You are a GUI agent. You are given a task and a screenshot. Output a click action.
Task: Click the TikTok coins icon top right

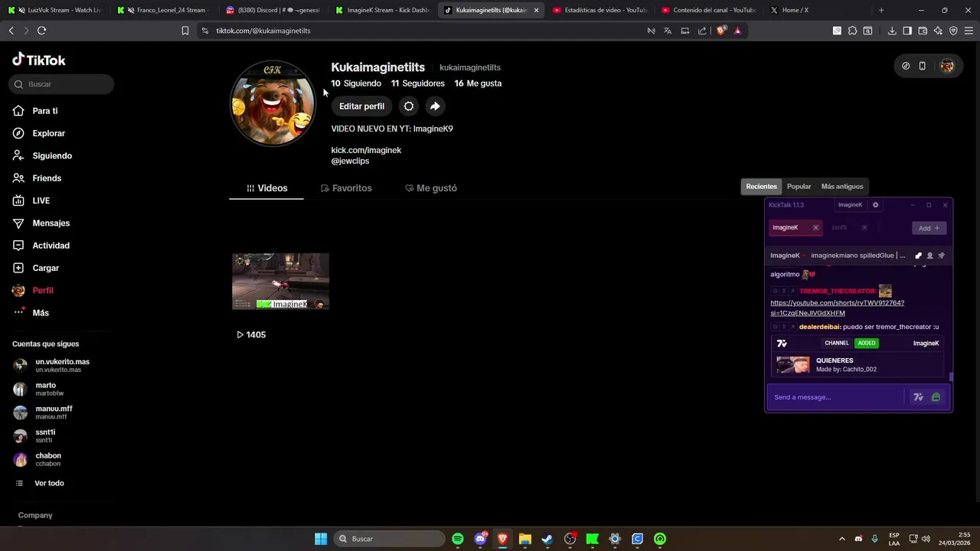(x=906, y=66)
